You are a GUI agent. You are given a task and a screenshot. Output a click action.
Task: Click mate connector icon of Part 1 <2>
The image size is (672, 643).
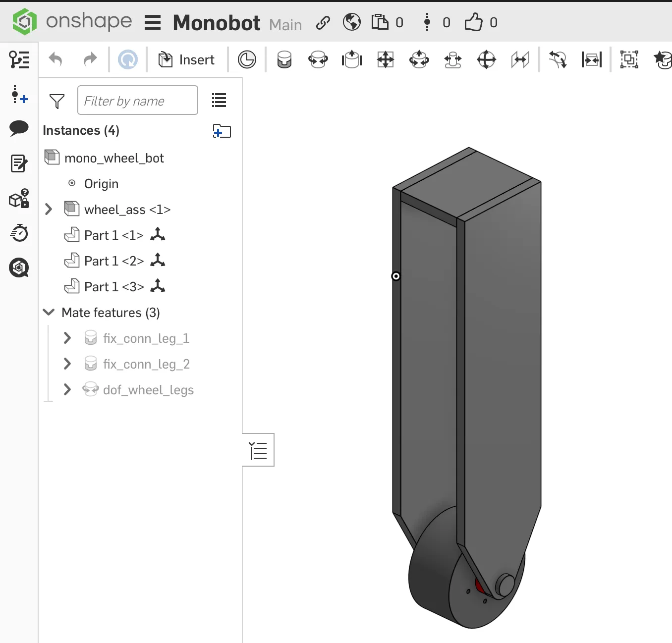click(x=158, y=260)
